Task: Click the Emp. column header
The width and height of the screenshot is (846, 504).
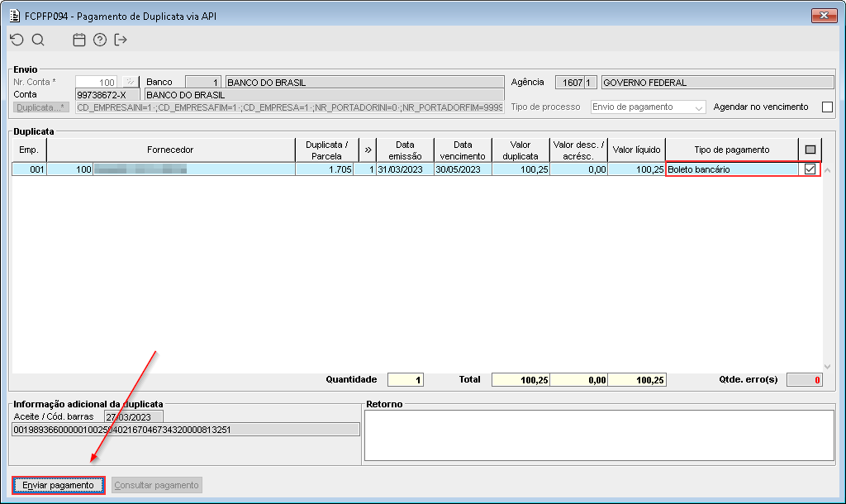Action: tap(29, 150)
